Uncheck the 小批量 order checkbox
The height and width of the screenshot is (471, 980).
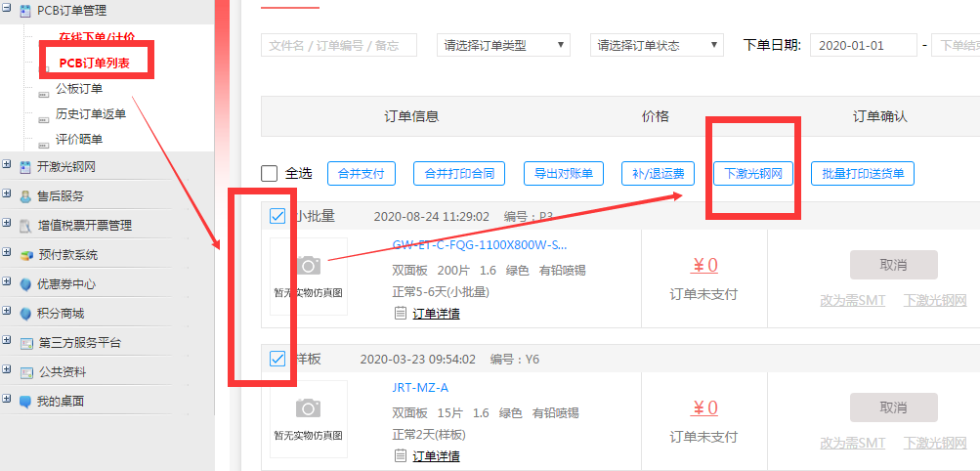(x=277, y=216)
